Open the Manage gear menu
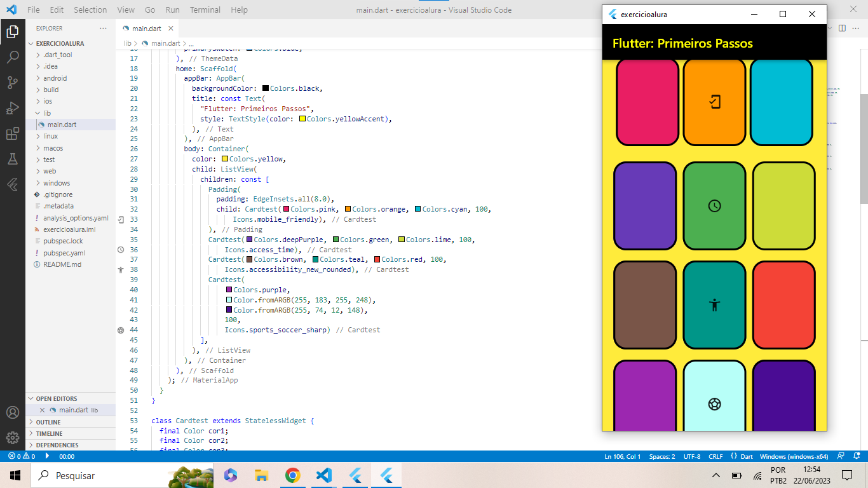Screen dimensions: 868x488 click(x=13, y=438)
